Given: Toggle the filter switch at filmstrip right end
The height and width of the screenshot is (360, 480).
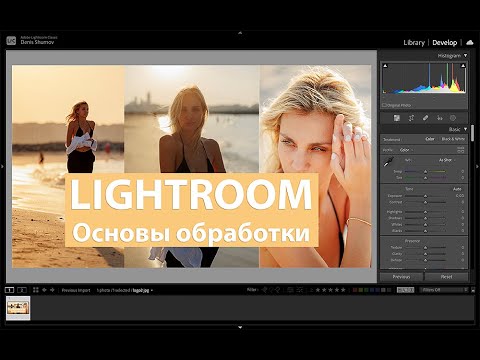Looking at the screenshot, I should [473, 290].
